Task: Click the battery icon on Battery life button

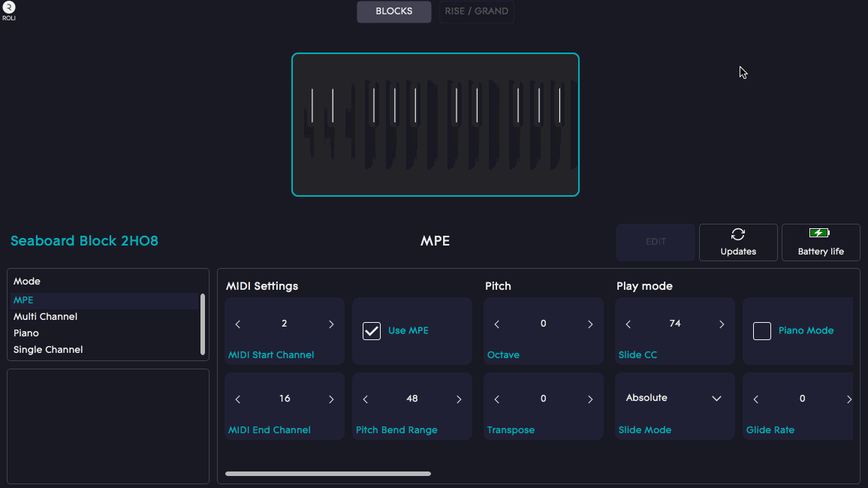Action: point(821,233)
